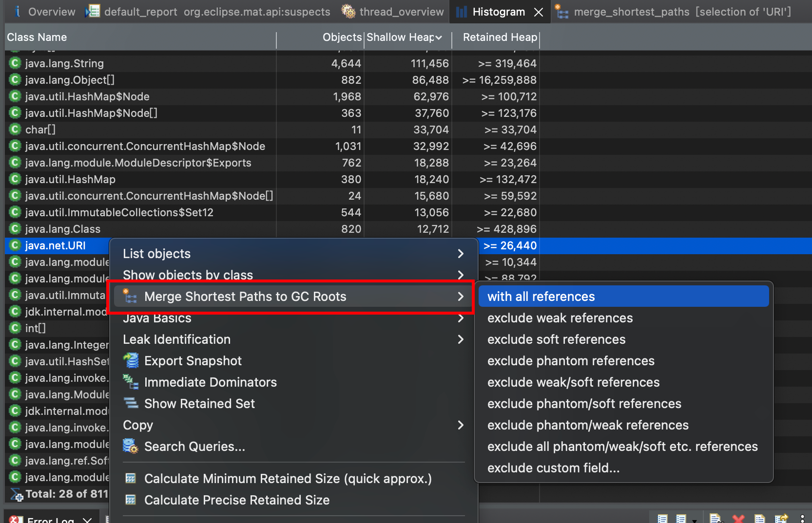This screenshot has height=523, width=812.
Task: Click the java.lang.String class icon
Action: click(x=15, y=63)
